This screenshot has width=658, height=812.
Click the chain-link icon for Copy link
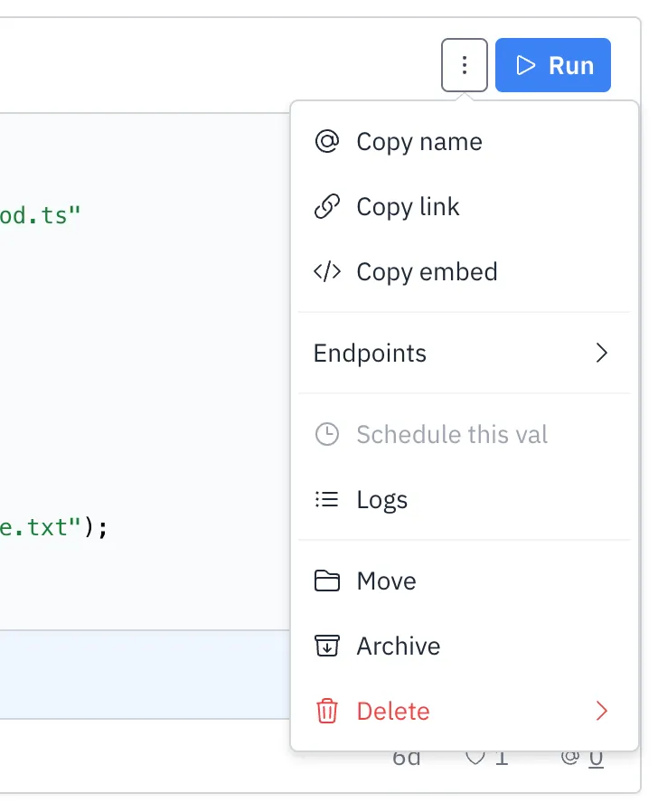pyautogui.click(x=326, y=207)
